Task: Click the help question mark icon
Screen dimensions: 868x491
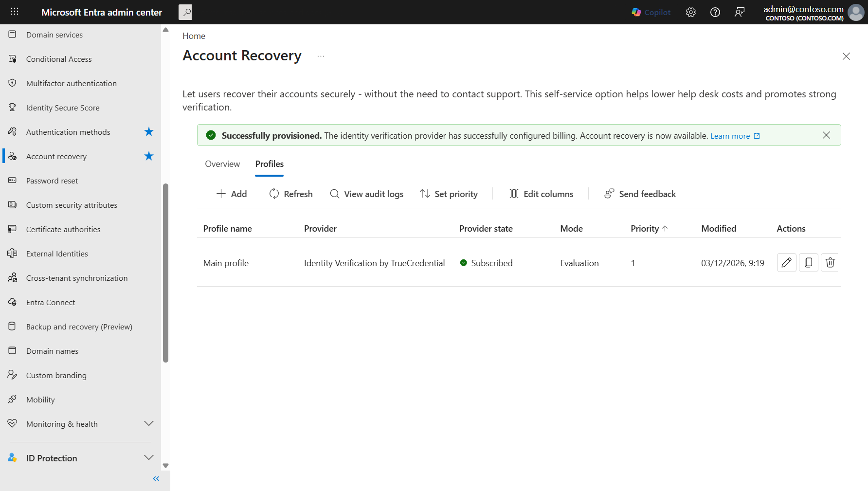Action: point(715,12)
